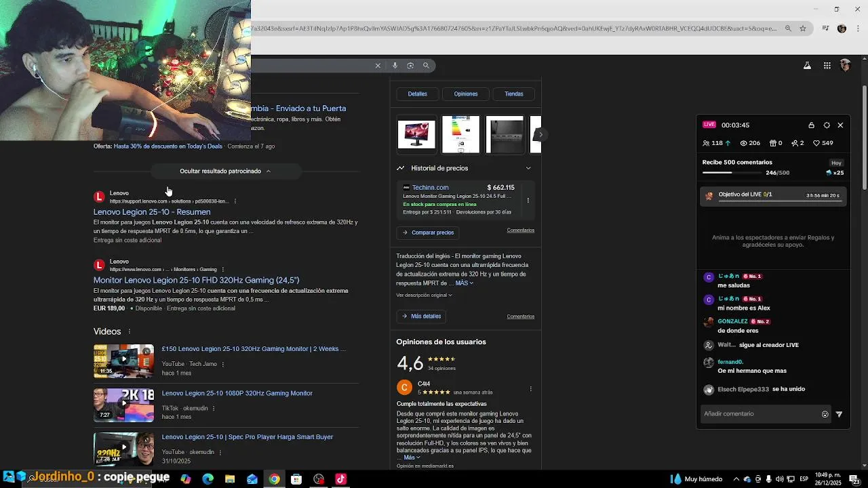Image resolution: width=868 pixels, height=488 pixels.
Task: Open Google Labs flask icon
Action: (x=807, y=66)
